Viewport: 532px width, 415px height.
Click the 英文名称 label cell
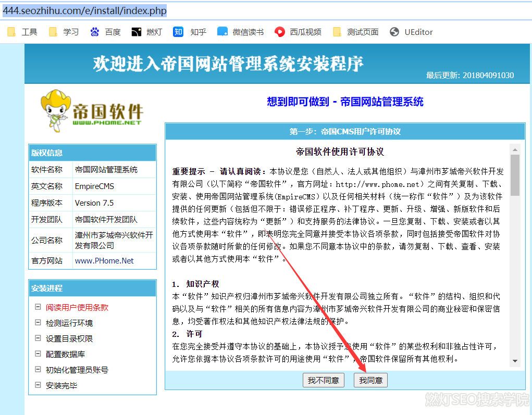51,186
